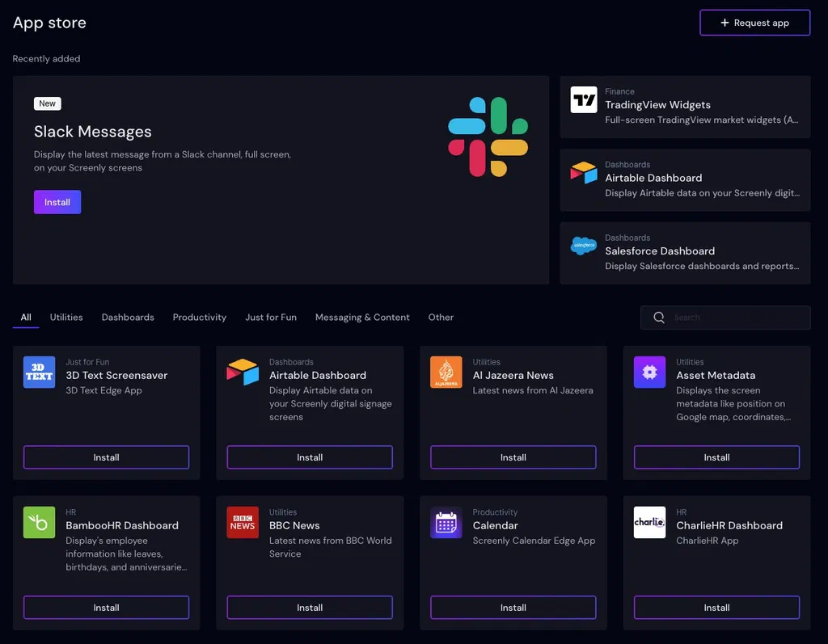The width and height of the screenshot is (828, 644).
Task: Click the App store page heading
Action: coord(49,23)
